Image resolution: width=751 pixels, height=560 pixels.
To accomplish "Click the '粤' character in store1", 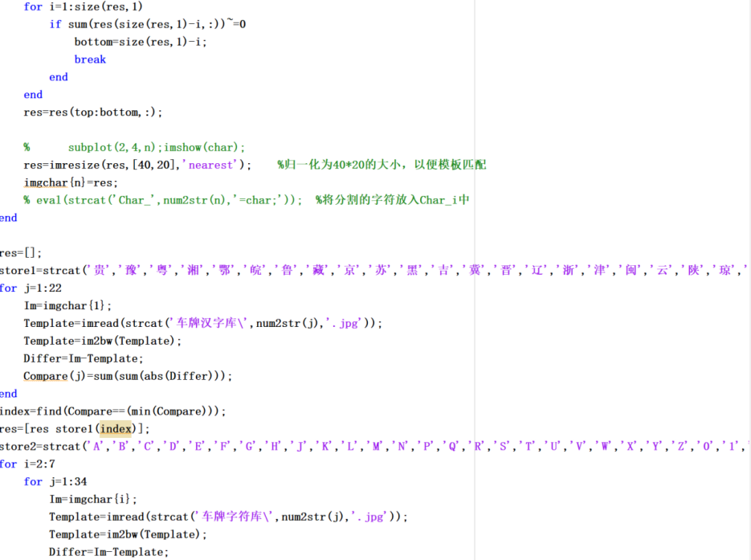I will tap(162, 270).
